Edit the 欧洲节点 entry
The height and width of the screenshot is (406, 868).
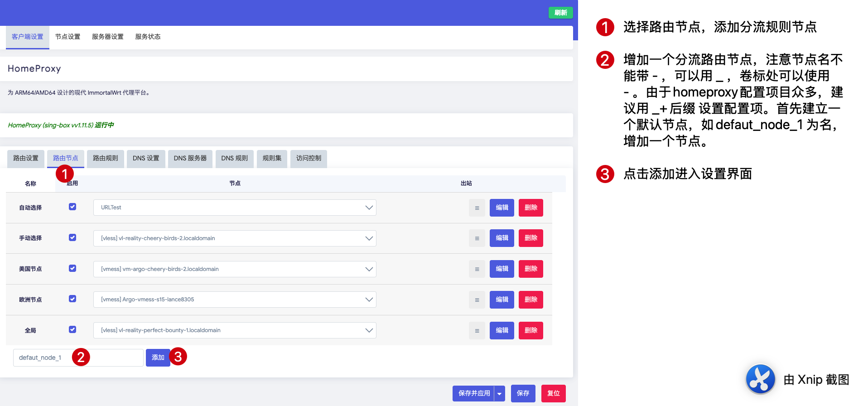point(502,300)
